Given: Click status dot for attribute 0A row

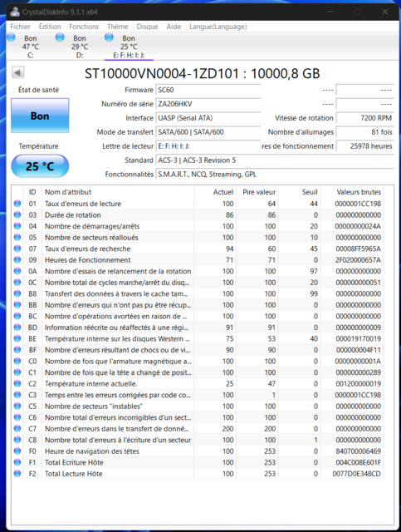Looking at the screenshot, I should [x=17, y=271].
